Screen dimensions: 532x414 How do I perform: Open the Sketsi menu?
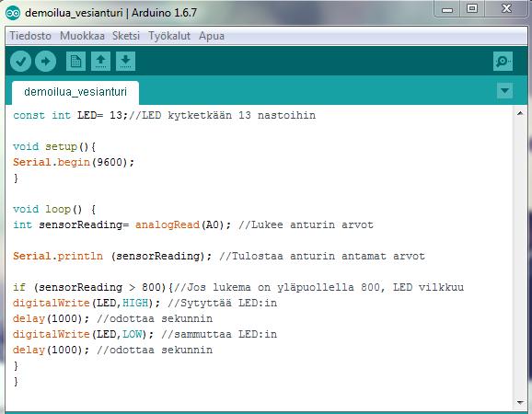(x=126, y=36)
